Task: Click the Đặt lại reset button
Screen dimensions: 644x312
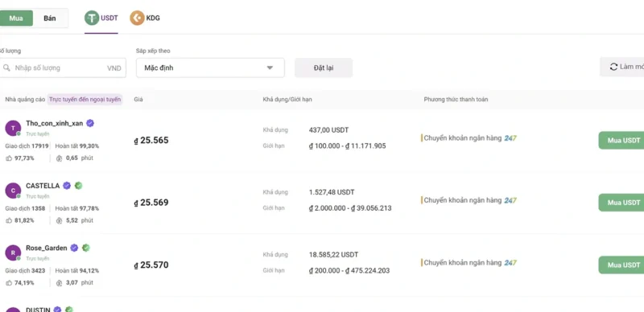Action: [x=324, y=68]
